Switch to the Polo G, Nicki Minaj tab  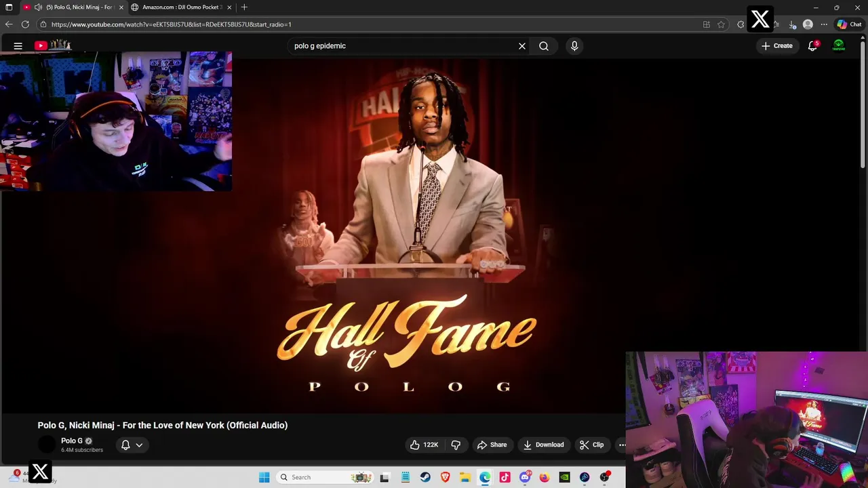pos(73,7)
